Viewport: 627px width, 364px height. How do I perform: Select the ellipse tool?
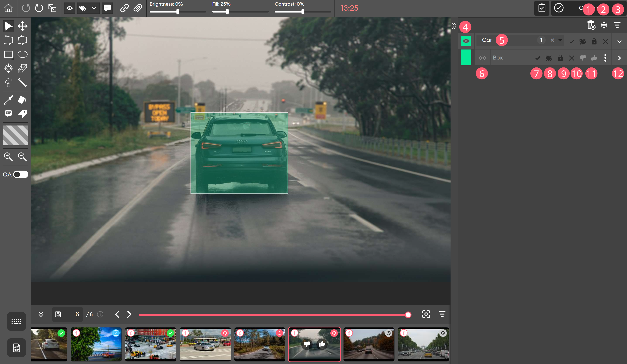coord(22,55)
